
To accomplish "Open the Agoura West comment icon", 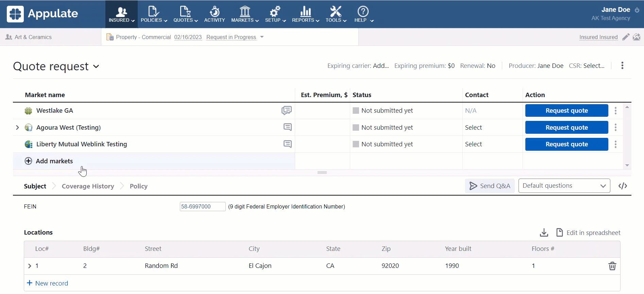I will [x=287, y=127].
